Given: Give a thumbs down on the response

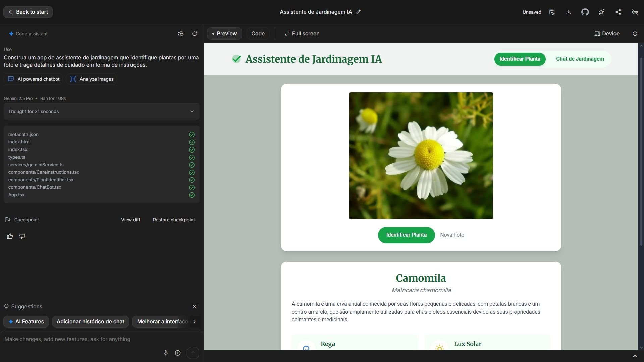Looking at the screenshot, I should point(21,236).
